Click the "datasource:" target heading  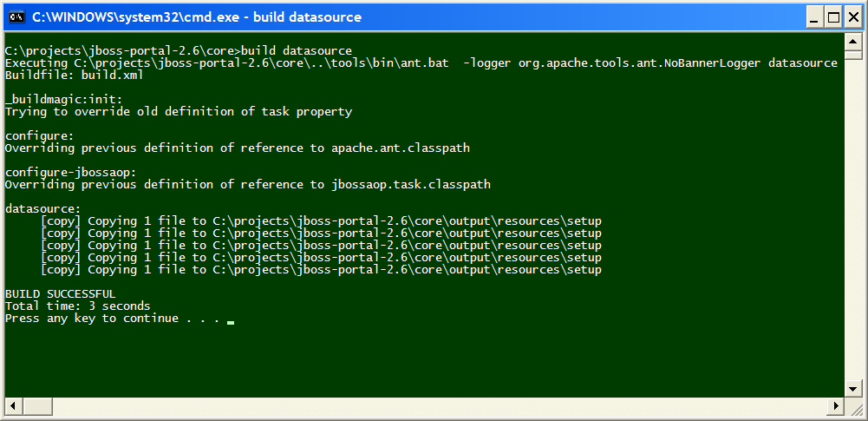coord(42,209)
